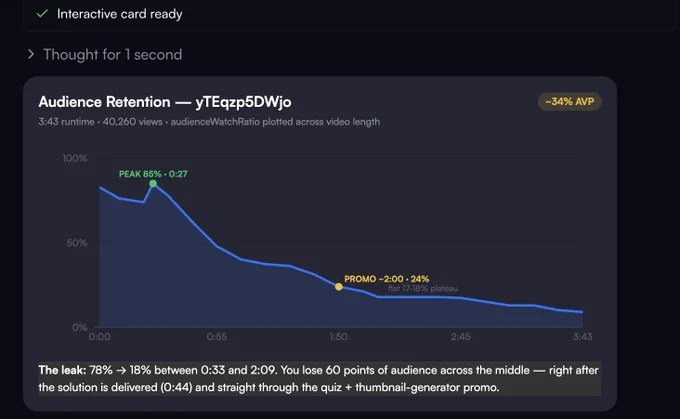Click the 1:50 x-axis tick label
The height and width of the screenshot is (419, 680).
338,337
